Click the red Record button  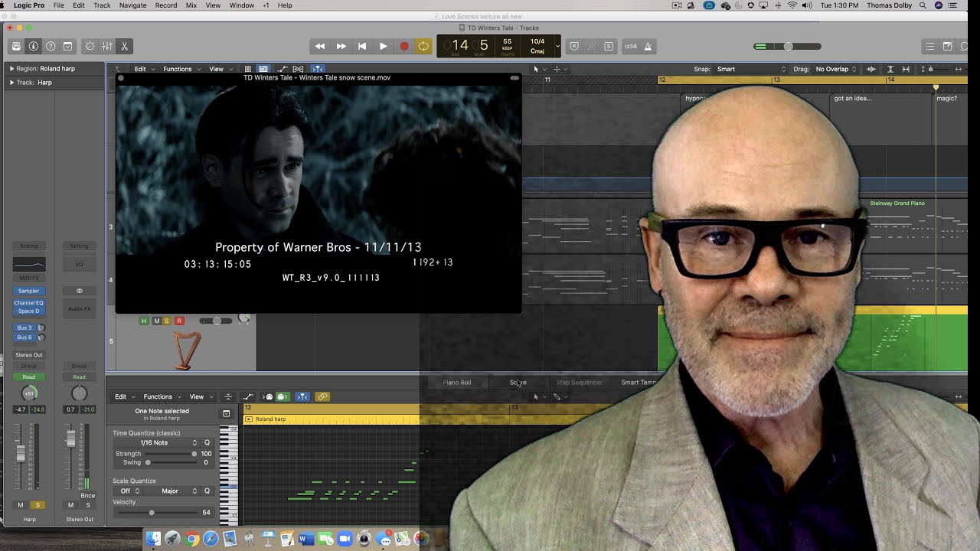click(x=404, y=46)
